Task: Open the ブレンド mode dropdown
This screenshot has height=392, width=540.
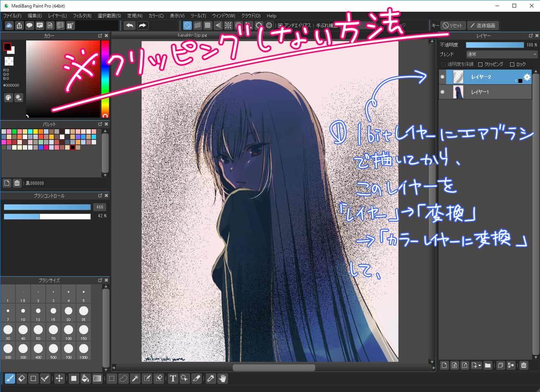Action: 501,54
